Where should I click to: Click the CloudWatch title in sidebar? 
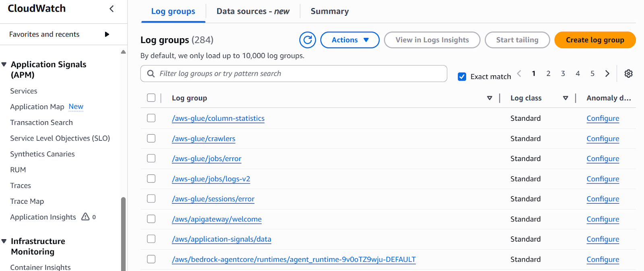(x=37, y=8)
